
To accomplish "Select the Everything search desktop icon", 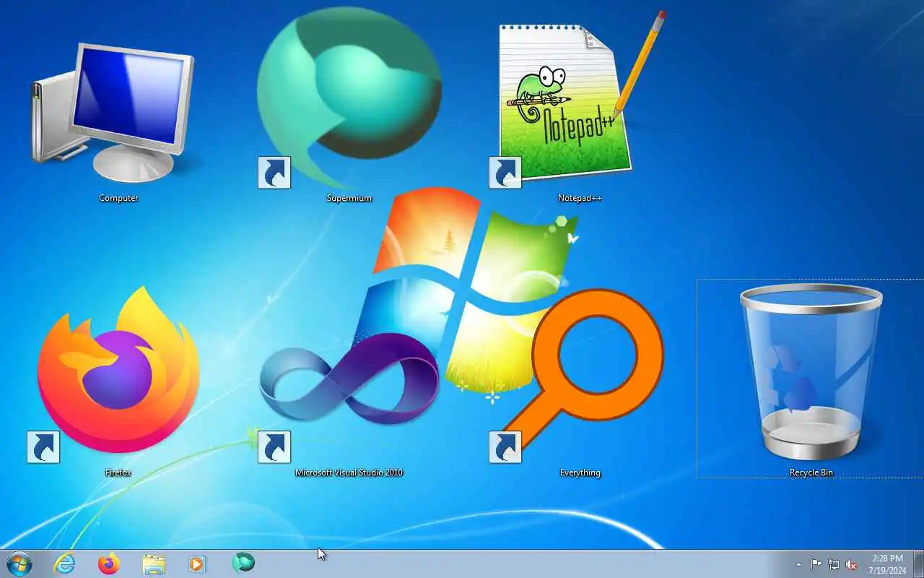I will coord(577,376).
